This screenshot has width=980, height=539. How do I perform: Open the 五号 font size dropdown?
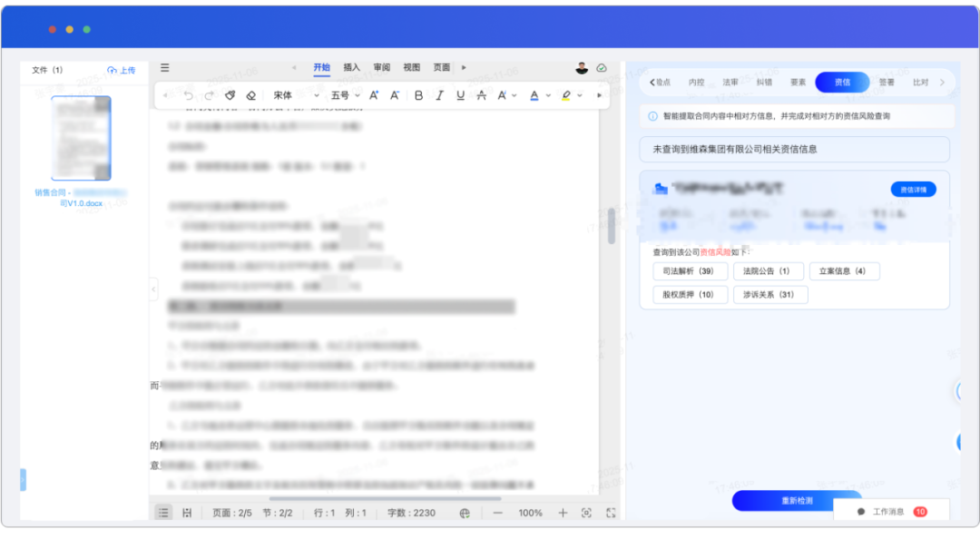[x=346, y=95]
